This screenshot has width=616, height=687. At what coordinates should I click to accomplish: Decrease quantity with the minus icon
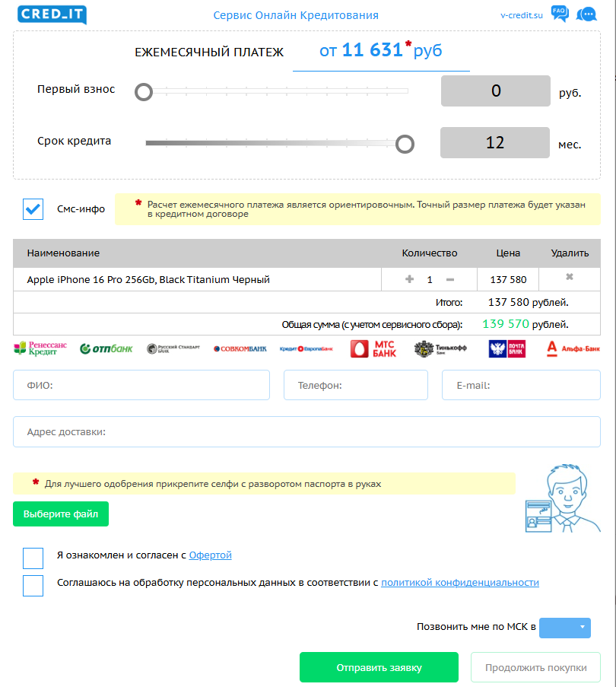450,279
